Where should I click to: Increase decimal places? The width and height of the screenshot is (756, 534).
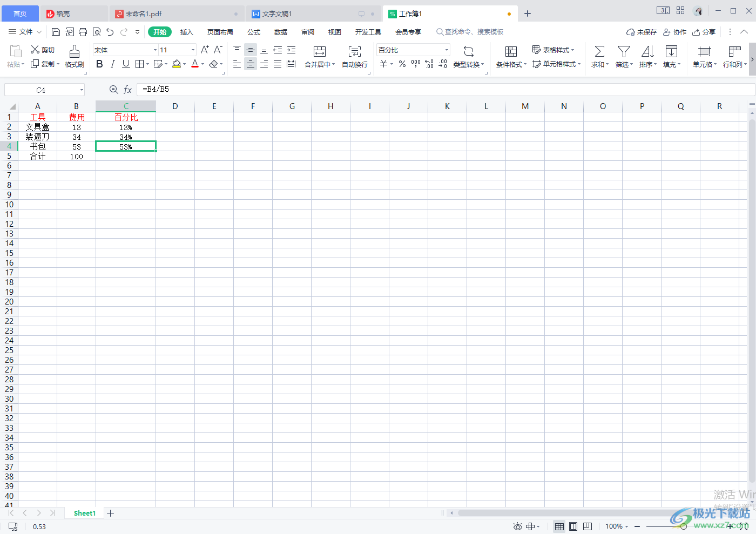429,64
